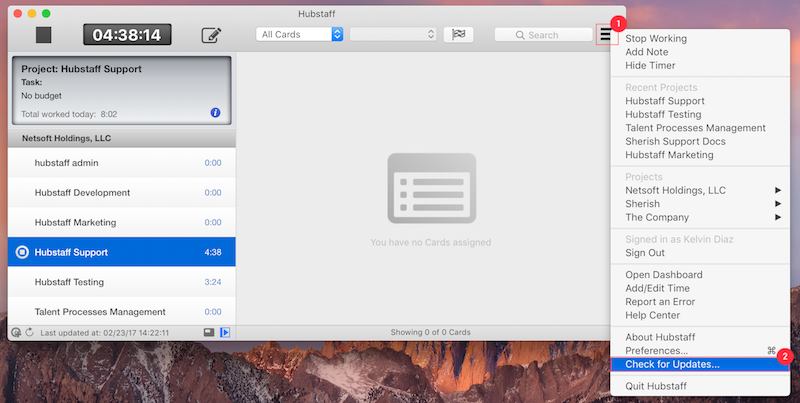
Task: Click the blue info icon in project panel
Action: 215,113
